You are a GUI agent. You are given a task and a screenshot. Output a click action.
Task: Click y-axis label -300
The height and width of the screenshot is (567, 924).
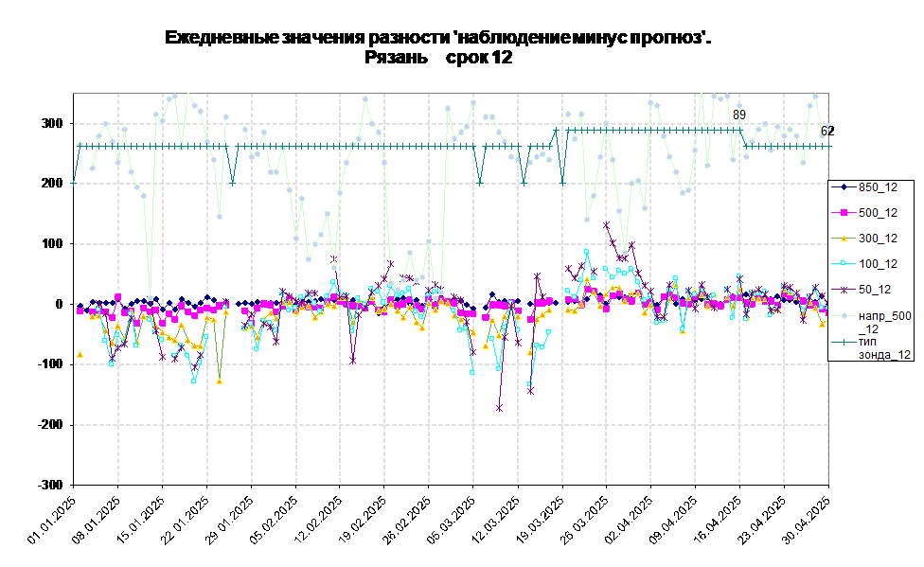[x=49, y=485]
